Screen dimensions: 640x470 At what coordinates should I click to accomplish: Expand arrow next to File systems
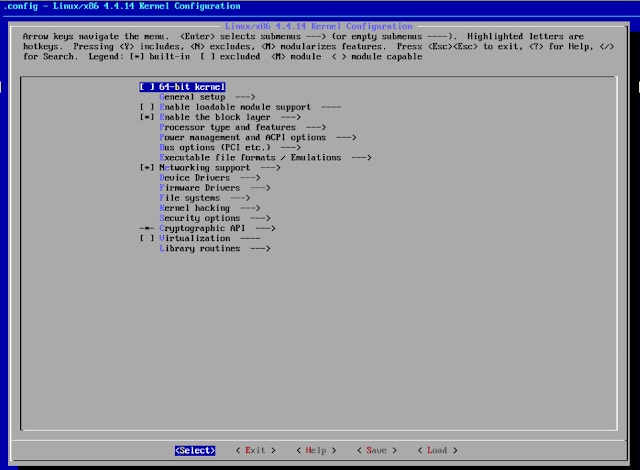coord(240,198)
